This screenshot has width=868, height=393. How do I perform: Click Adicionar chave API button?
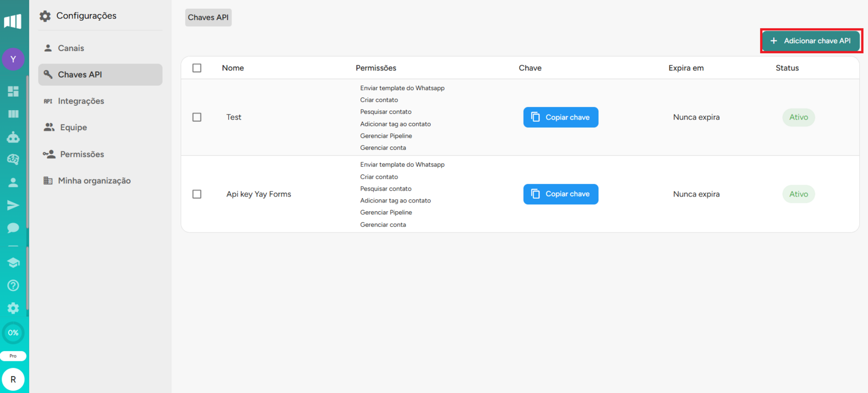811,41
